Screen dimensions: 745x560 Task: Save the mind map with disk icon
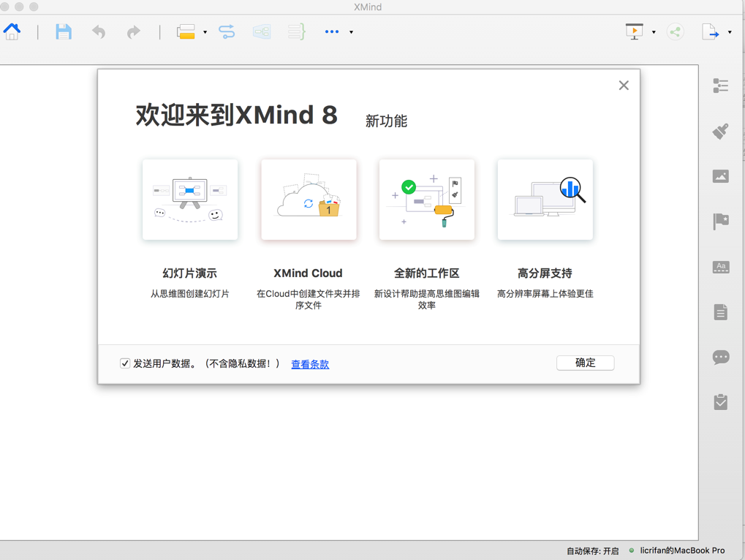(64, 32)
